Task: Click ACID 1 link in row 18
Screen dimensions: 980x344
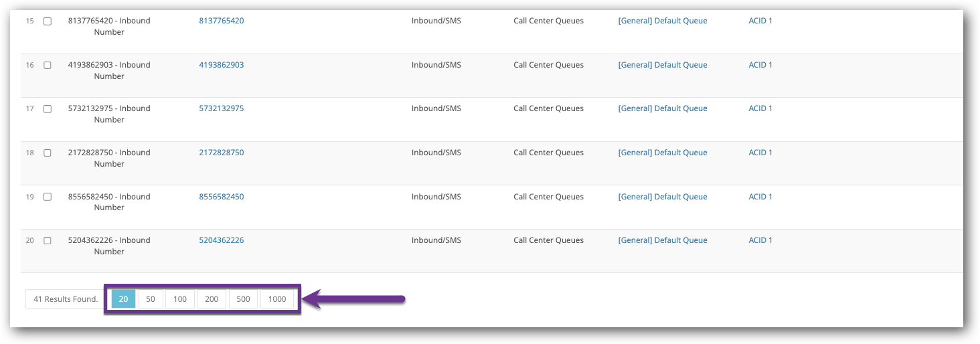Action: click(760, 153)
